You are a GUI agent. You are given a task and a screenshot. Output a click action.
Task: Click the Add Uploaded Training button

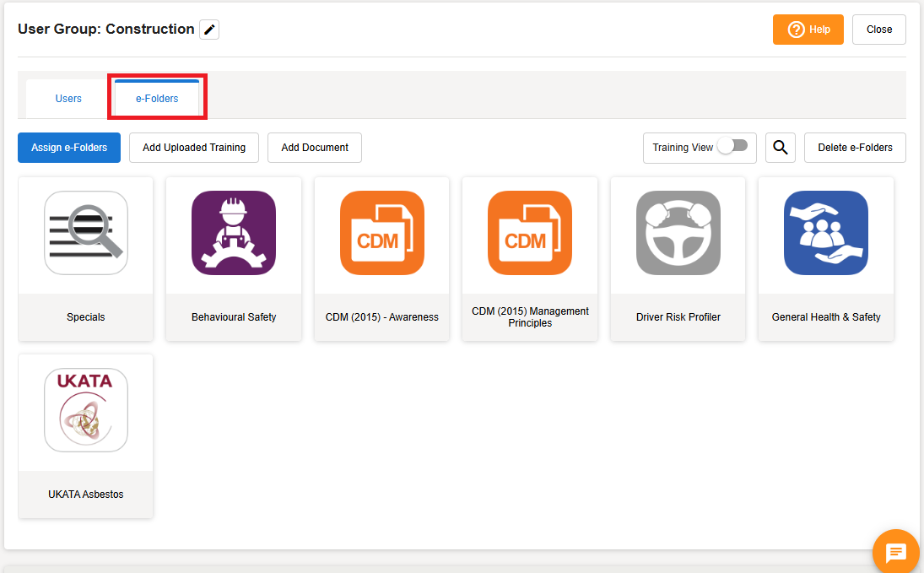pyautogui.click(x=194, y=148)
